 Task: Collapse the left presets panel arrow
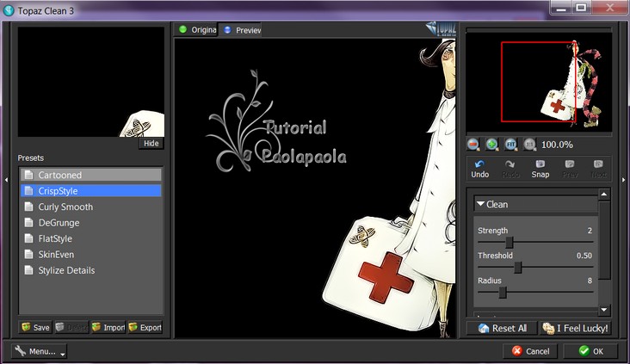pyautogui.click(x=6, y=180)
